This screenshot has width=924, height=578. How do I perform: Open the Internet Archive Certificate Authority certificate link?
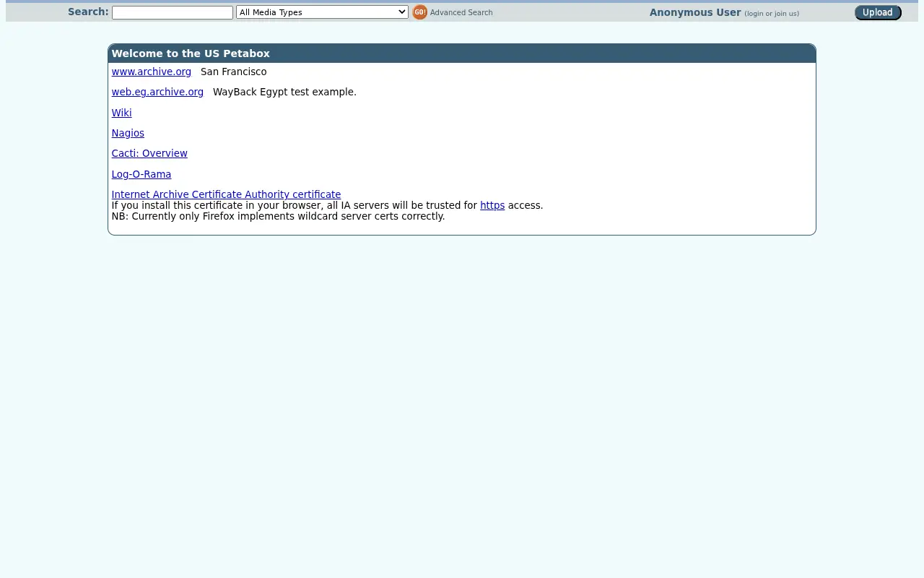pyautogui.click(x=226, y=194)
